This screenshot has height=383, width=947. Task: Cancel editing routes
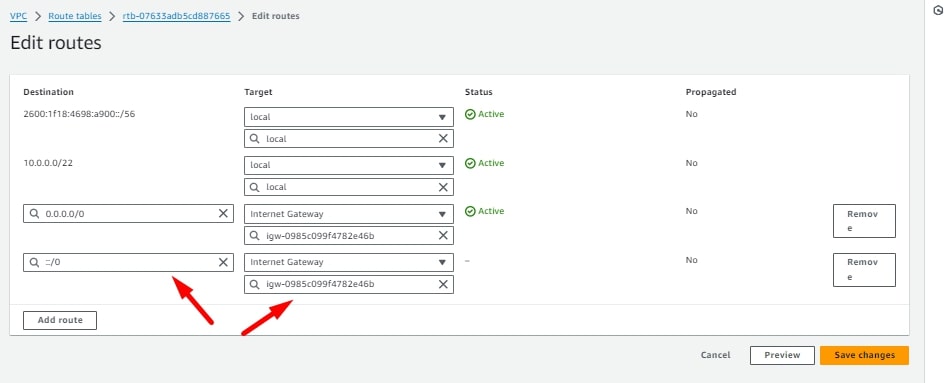[715, 355]
